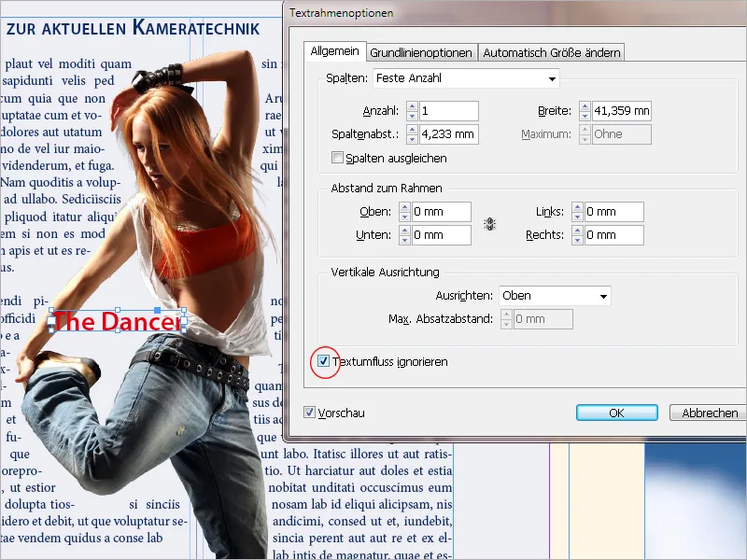This screenshot has height=560, width=747.
Task: Decrease Oben inset with down arrow
Action: 405,217
